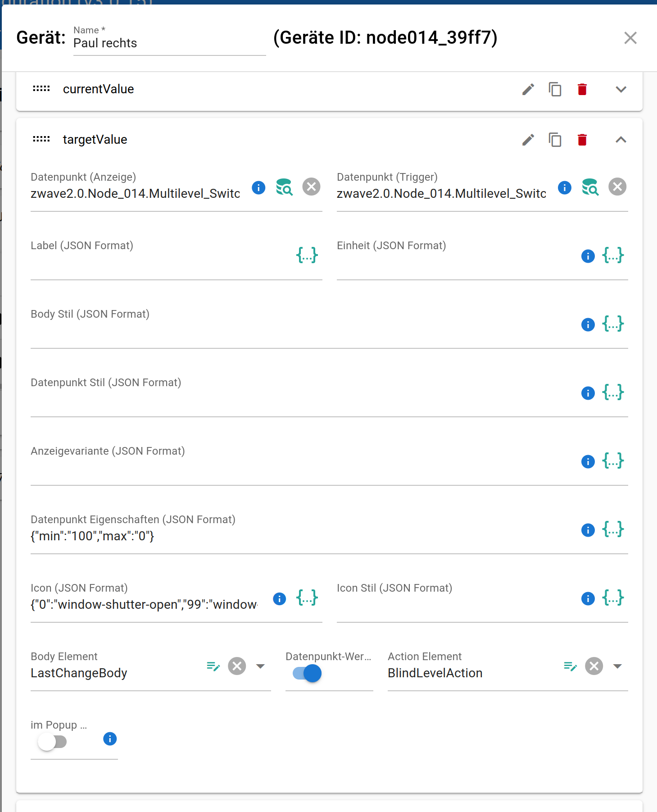Show info for Icon (JSON Format)
This screenshot has width=657, height=812.
tap(280, 598)
